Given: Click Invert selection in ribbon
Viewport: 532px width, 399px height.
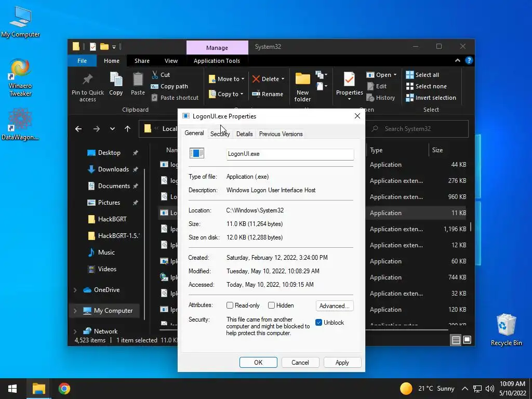Looking at the screenshot, I should click(431, 98).
